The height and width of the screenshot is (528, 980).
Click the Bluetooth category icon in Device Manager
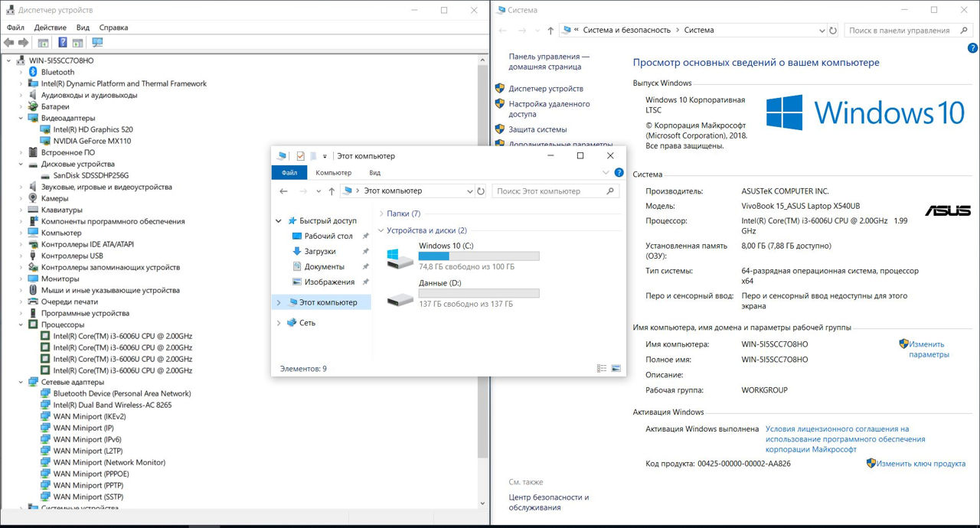pyautogui.click(x=33, y=72)
